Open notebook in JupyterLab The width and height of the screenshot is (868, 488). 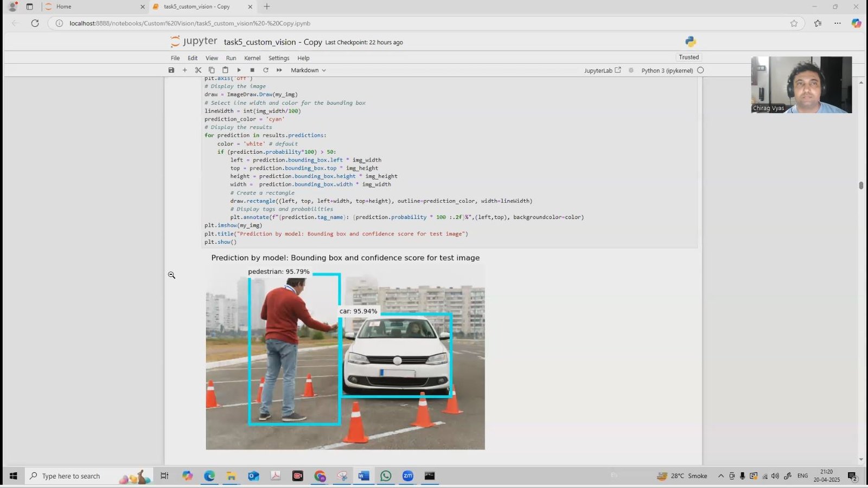pyautogui.click(x=602, y=70)
